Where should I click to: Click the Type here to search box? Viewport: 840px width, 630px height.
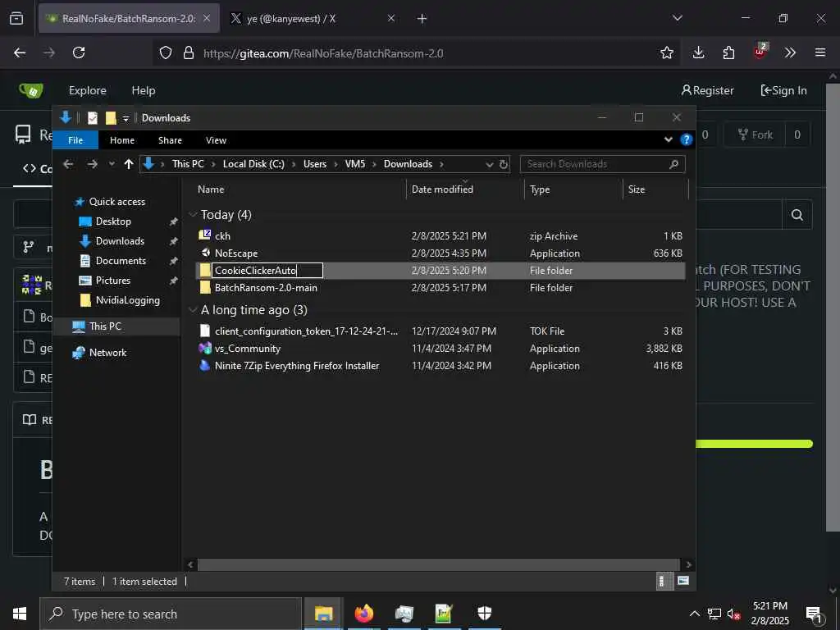click(171, 614)
